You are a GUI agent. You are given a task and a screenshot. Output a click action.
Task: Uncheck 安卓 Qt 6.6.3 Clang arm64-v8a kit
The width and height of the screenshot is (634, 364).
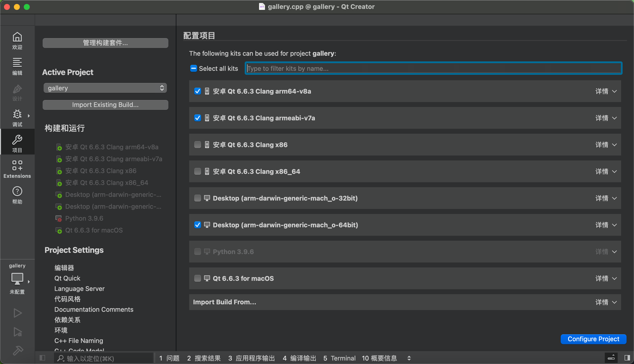(197, 91)
